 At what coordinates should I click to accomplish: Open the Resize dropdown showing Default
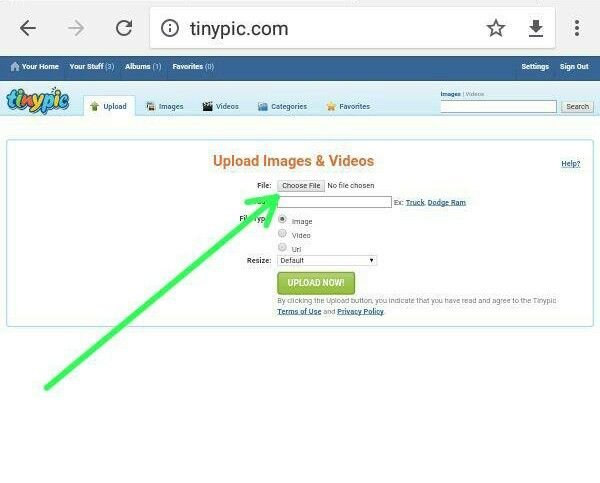[x=327, y=261]
